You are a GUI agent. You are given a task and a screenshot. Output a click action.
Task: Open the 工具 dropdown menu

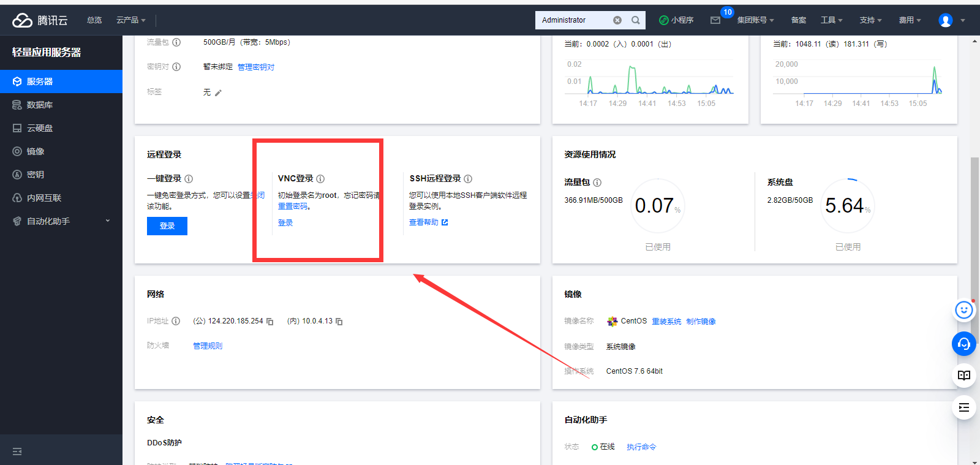point(831,20)
